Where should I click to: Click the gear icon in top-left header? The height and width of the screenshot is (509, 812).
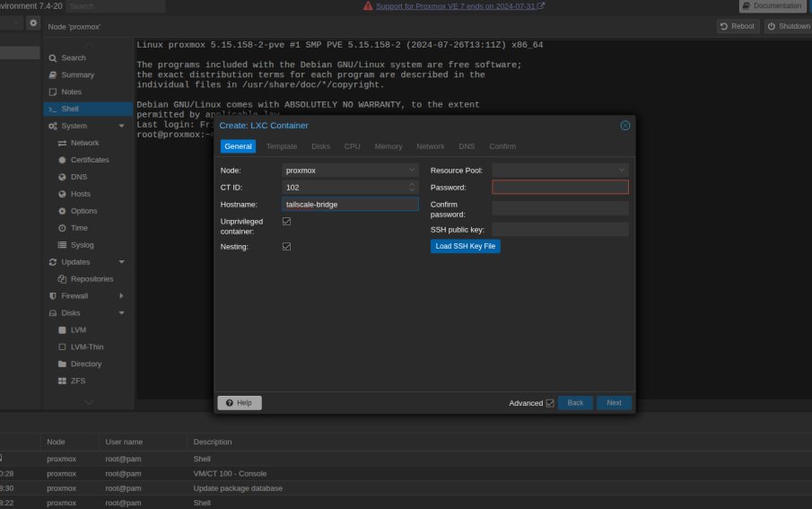(x=33, y=22)
